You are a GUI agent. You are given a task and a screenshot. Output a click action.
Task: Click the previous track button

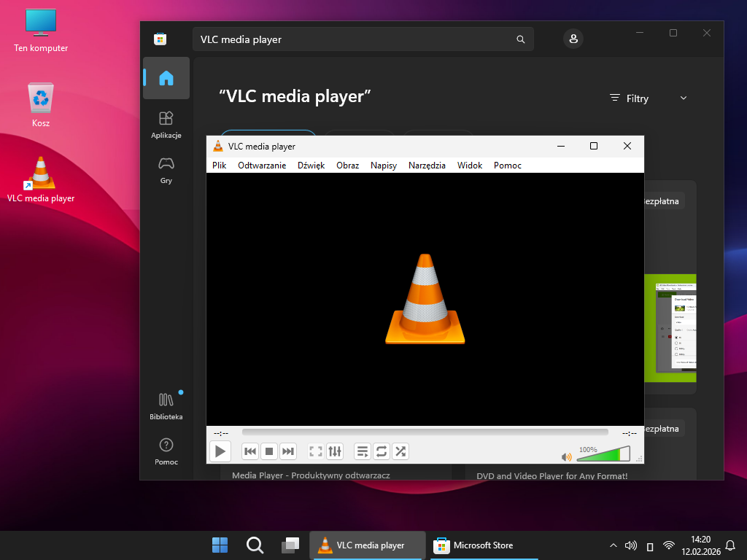click(x=249, y=451)
